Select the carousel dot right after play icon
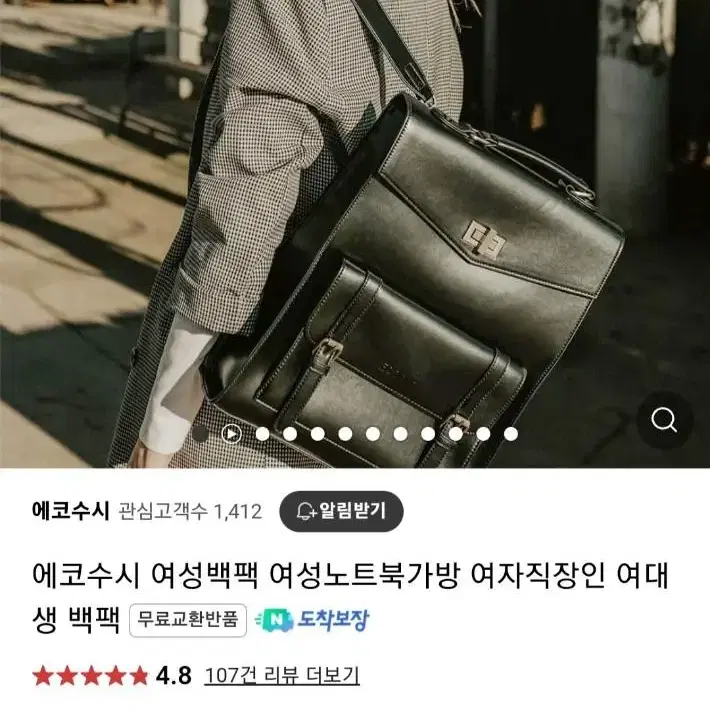This screenshot has width=710, height=710. pos(263,434)
